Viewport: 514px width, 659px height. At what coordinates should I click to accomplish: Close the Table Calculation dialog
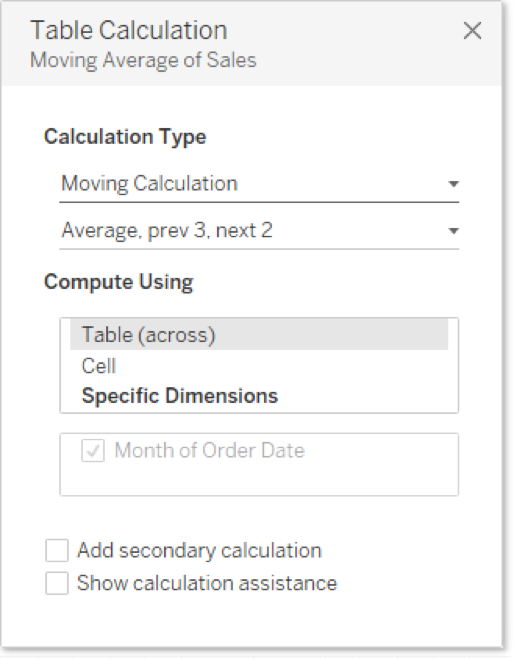(x=472, y=31)
